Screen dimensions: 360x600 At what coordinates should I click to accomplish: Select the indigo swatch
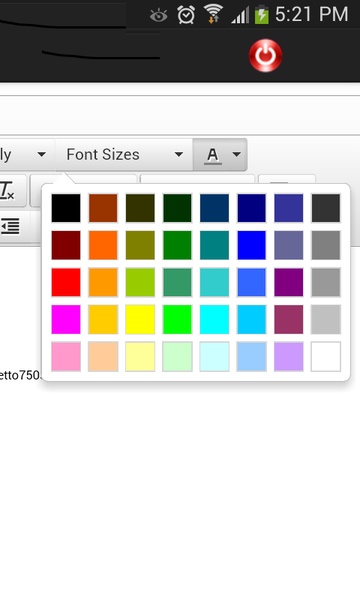[x=288, y=208]
